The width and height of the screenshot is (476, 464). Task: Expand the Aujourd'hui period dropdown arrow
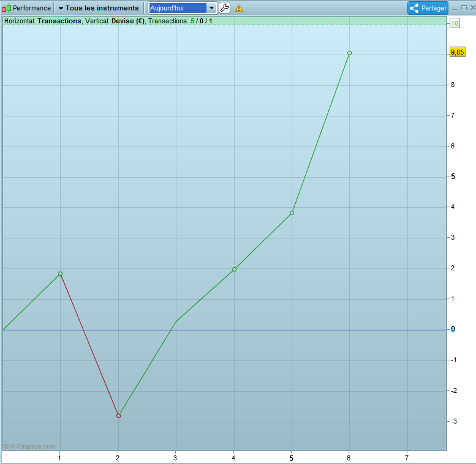coord(211,8)
